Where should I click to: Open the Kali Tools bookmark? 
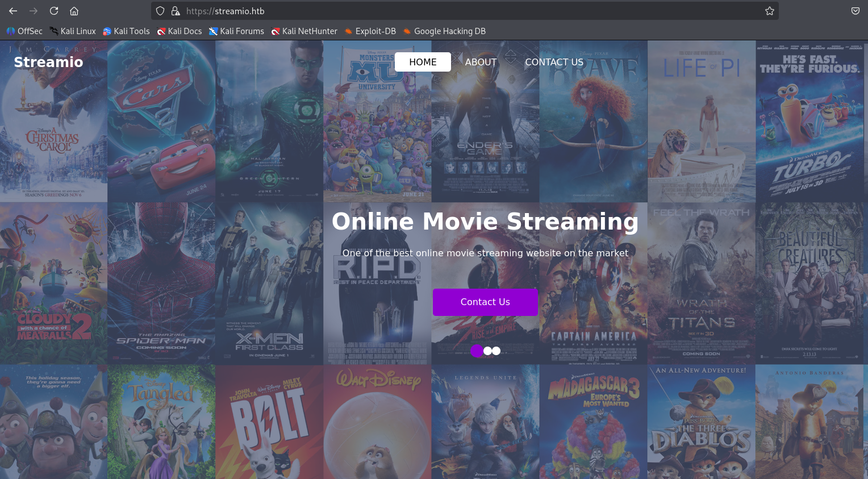(126, 31)
